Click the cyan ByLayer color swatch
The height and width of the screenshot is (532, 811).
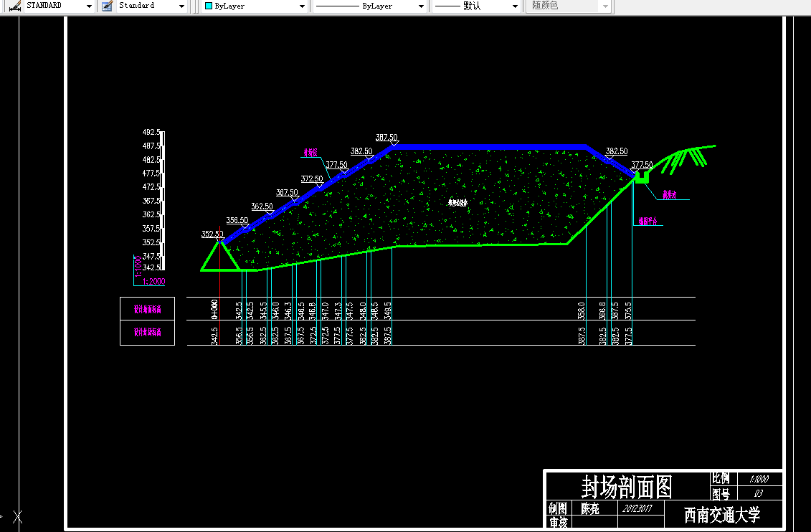click(209, 6)
